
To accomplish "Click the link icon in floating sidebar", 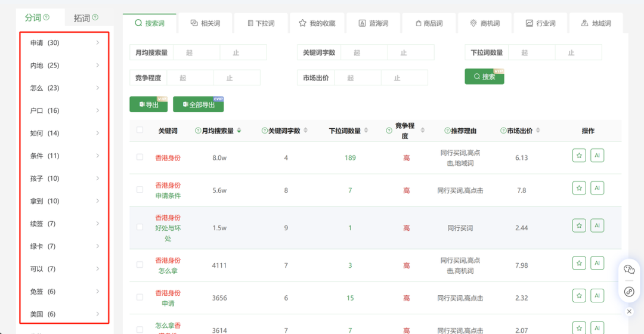I will tap(629, 292).
